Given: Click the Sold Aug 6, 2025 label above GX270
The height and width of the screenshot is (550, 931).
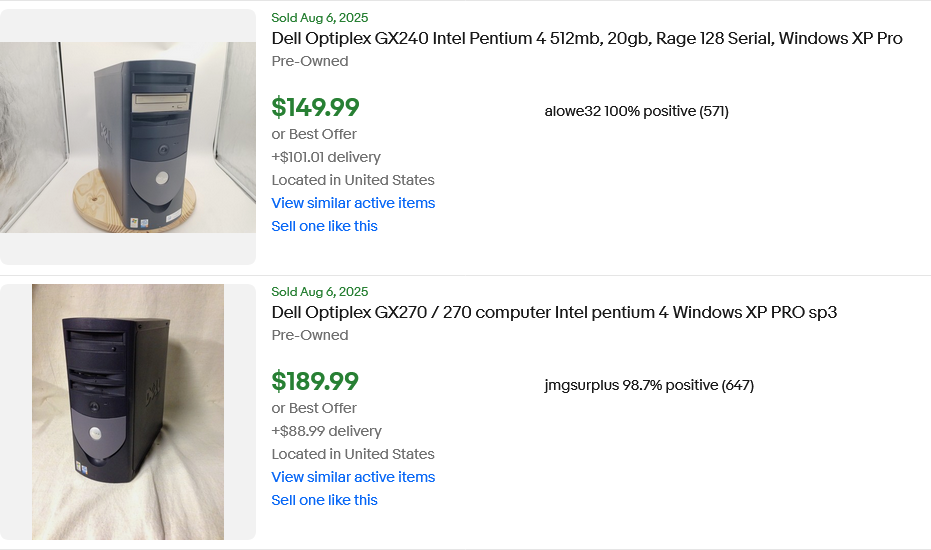Looking at the screenshot, I should [320, 292].
